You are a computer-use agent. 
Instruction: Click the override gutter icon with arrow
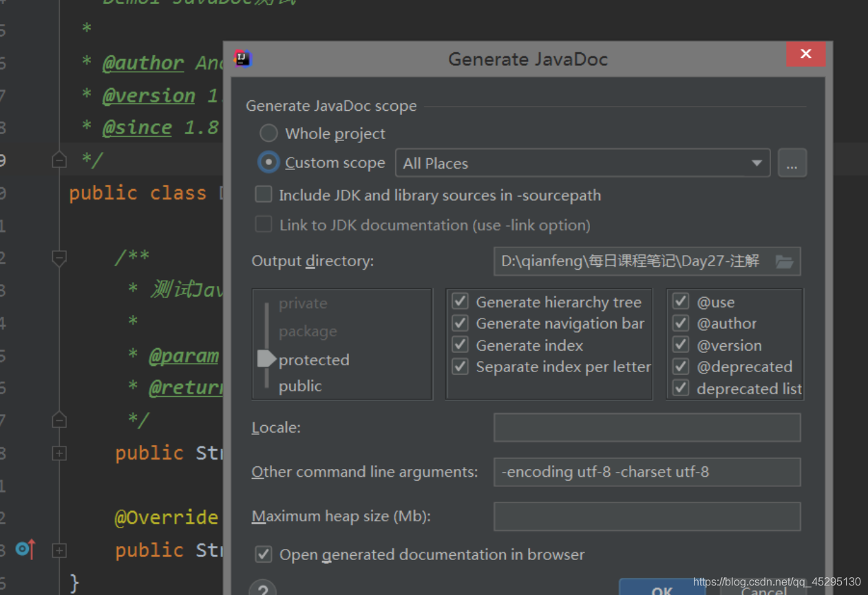click(x=25, y=549)
